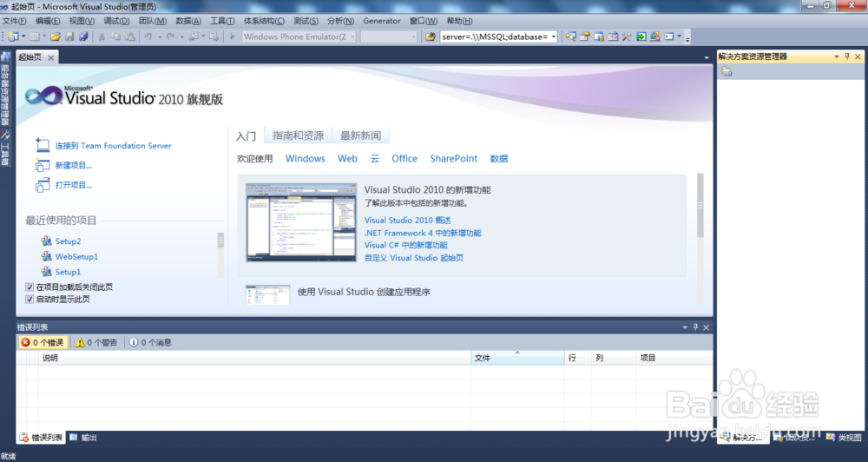Toggle the 0 errors filter button

click(43, 342)
